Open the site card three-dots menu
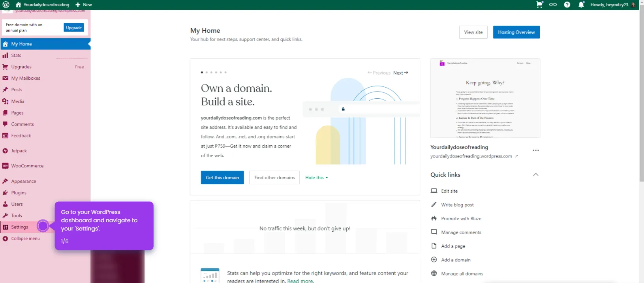 click(536, 150)
